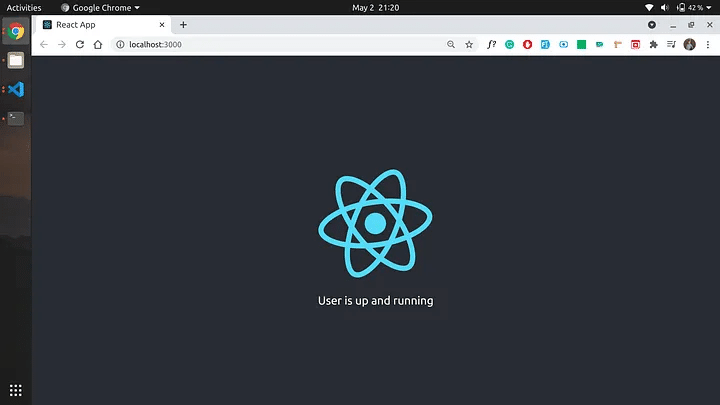This screenshot has height=405, width=720.
Task: Open GNOME Activities overview
Action: point(24,7)
